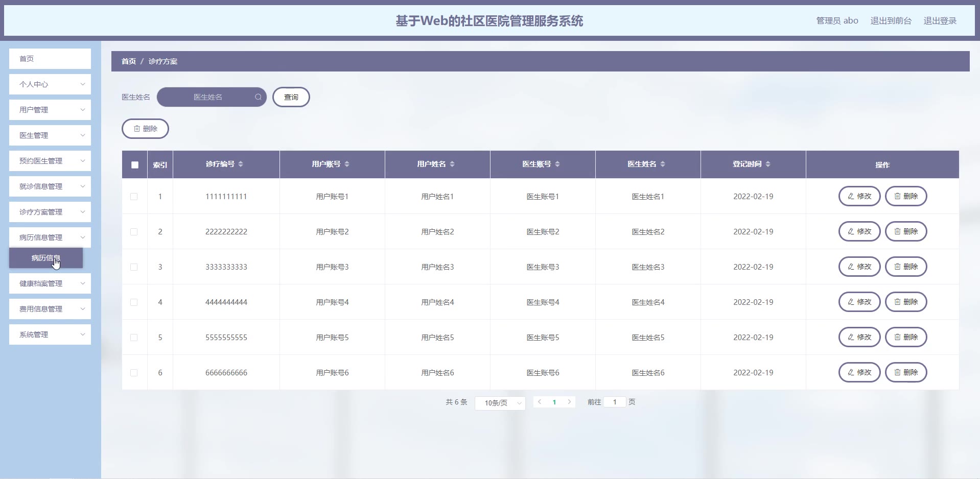Open 首页 in the sidebar
Screen dimensions: 980x479
coord(50,59)
